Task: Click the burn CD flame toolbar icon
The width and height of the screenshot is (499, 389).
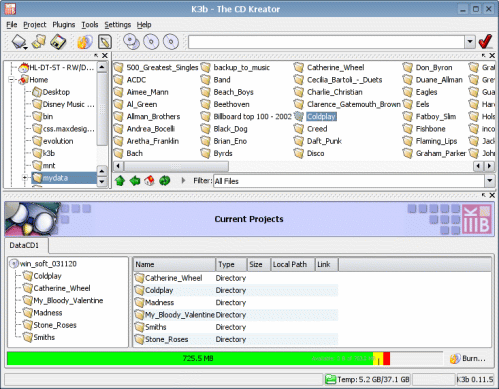Action: pyautogui.click(x=85, y=42)
